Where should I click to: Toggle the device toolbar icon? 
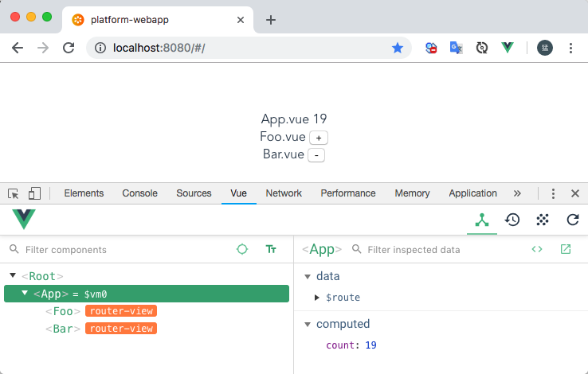click(34, 193)
